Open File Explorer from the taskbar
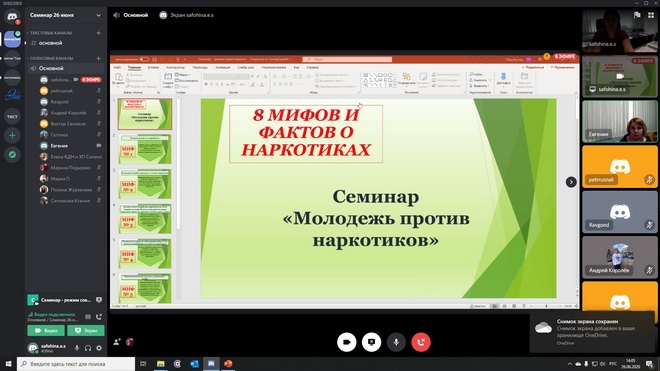This screenshot has height=371, width=660. pos(160,364)
